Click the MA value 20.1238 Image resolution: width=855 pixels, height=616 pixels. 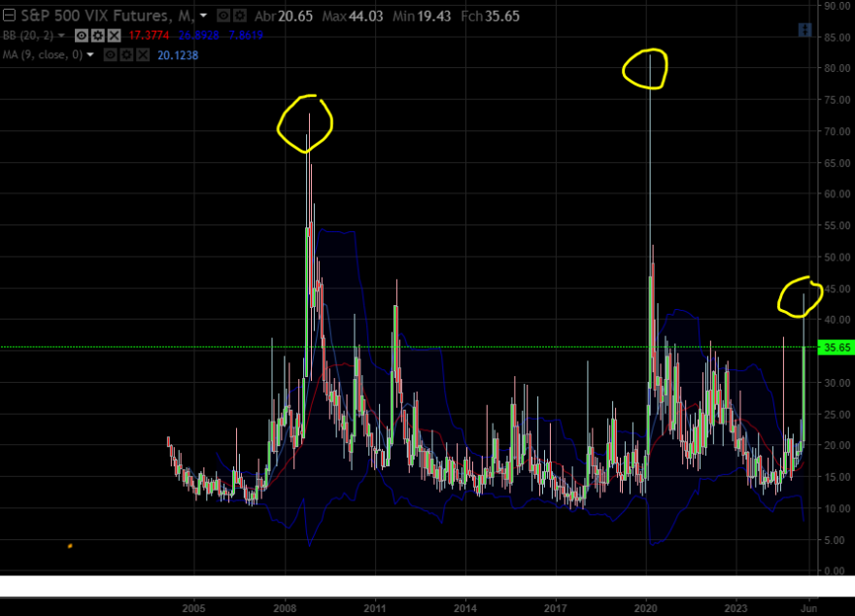178,55
